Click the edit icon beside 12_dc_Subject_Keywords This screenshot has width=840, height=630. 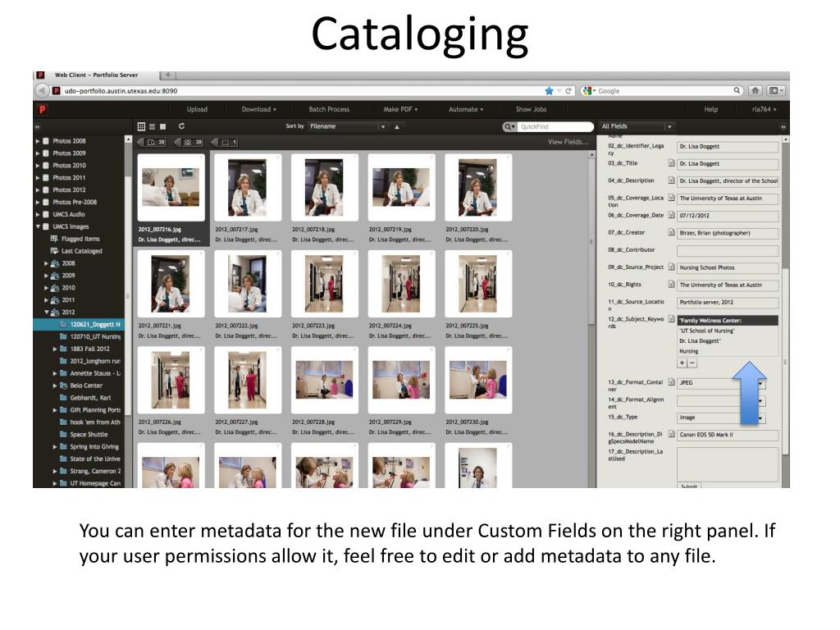point(671,319)
